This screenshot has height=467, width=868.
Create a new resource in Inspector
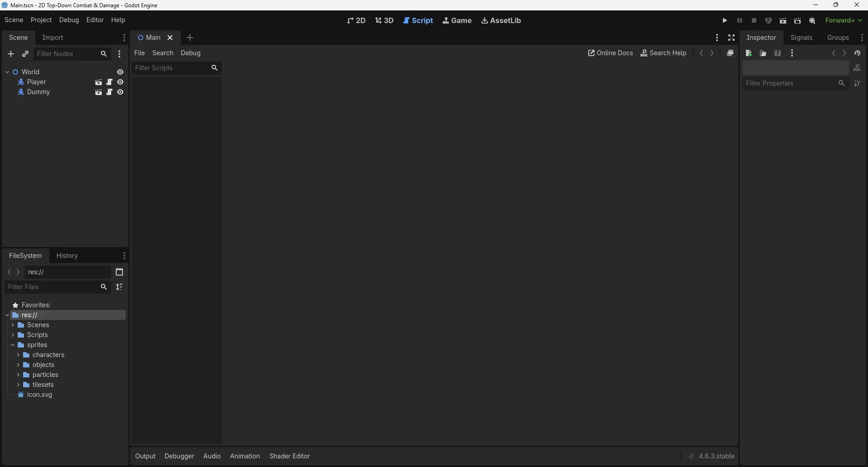[x=749, y=53]
